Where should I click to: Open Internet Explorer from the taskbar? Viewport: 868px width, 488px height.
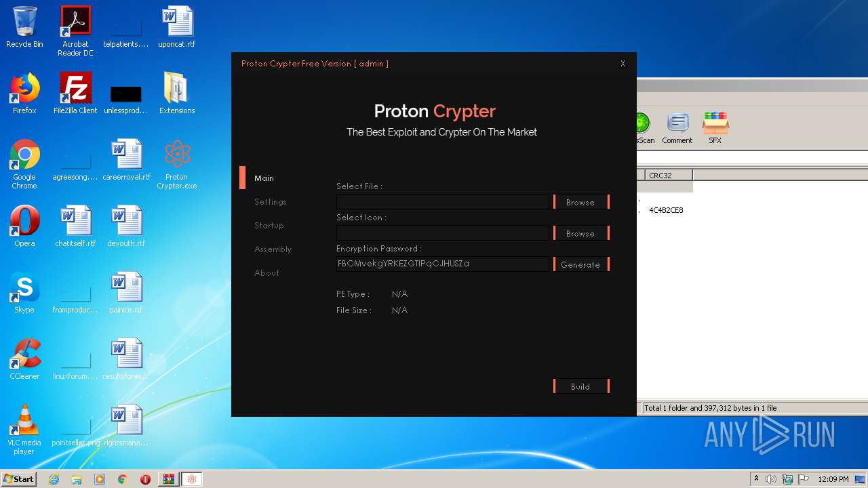pyautogui.click(x=54, y=479)
